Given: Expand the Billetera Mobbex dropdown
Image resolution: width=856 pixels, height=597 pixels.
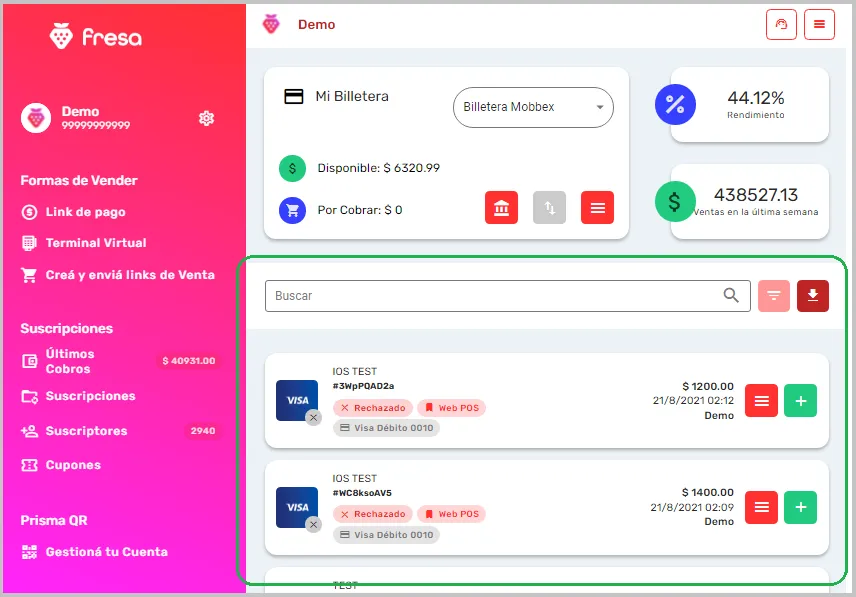Looking at the screenshot, I should [x=533, y=108].
